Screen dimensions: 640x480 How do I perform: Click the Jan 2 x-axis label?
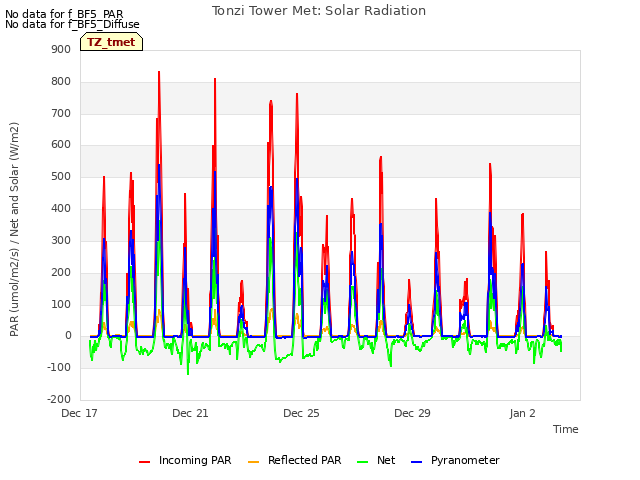click(x=522, y=413)
